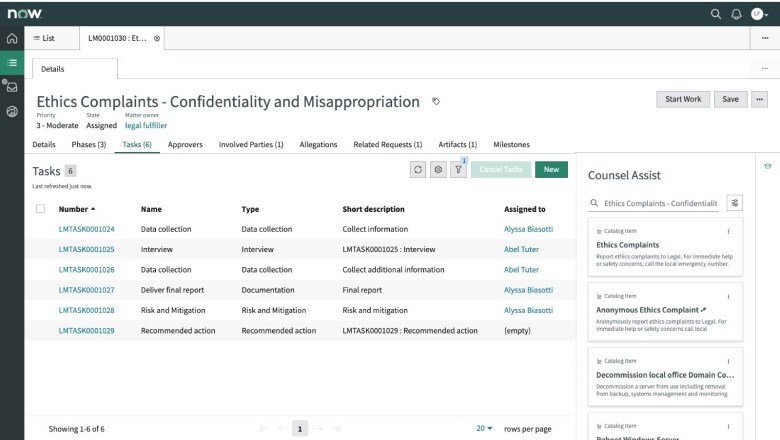This screenshot has height=440, width=780.
Task: Select the Tasks (6) tab
Action: tap(137, 144)
